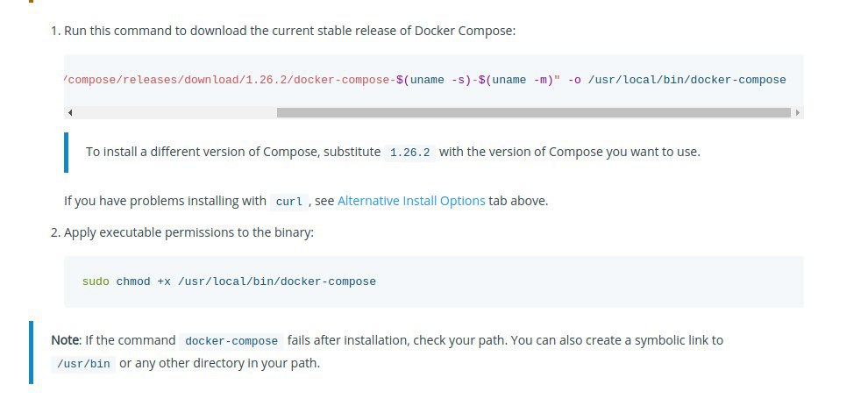This screenshot has height=406, width=868.
Task: Click the +x flag in chmod command
Action: tap(164, 281)
